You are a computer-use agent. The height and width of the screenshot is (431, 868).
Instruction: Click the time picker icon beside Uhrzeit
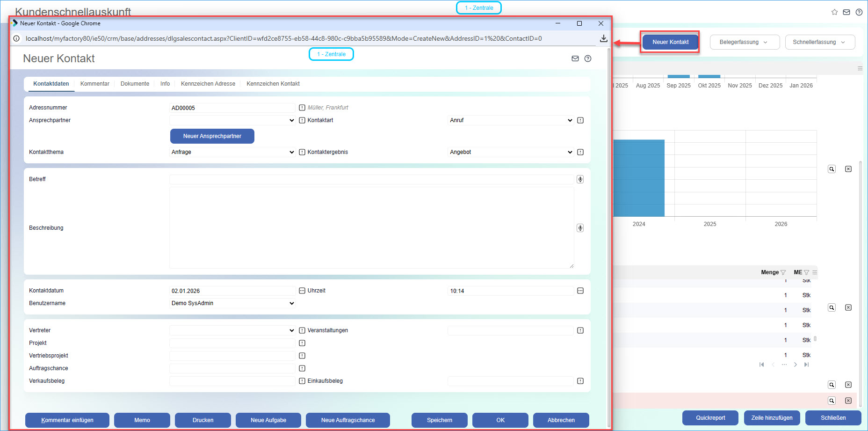[x=580, y=291]
